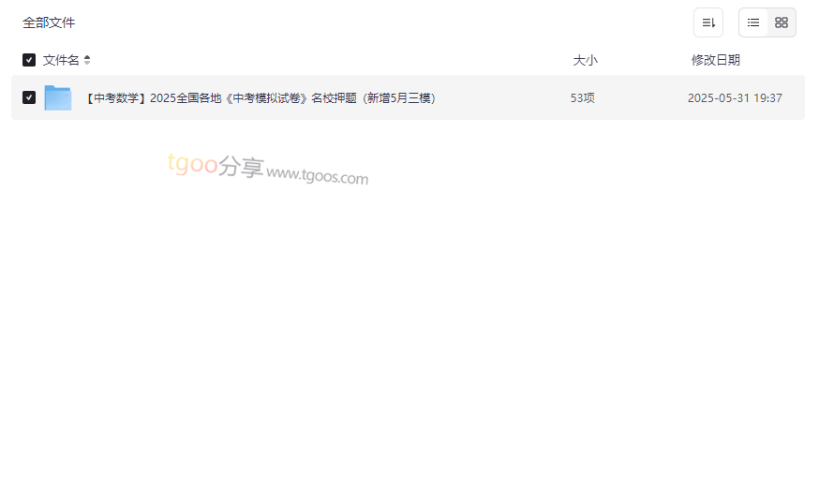The image size is (819, 504).
Task: Sort by the 修改日期 column header
Action: point(716,60)
